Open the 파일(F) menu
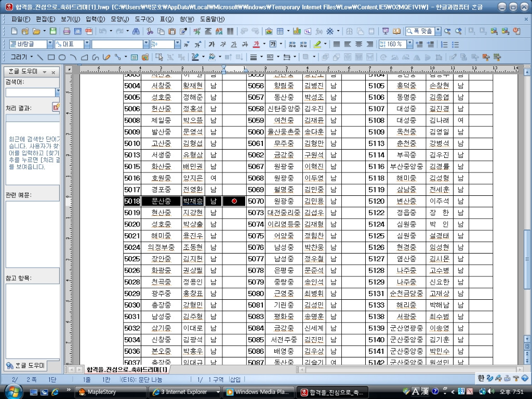 click(21, 19)
